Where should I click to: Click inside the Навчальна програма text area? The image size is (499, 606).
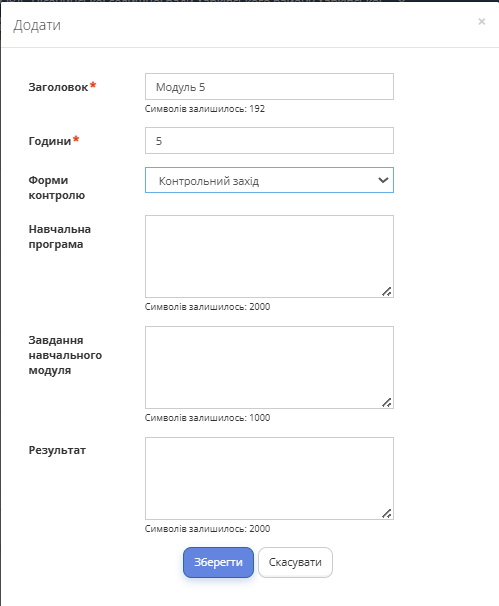point(269,257)
